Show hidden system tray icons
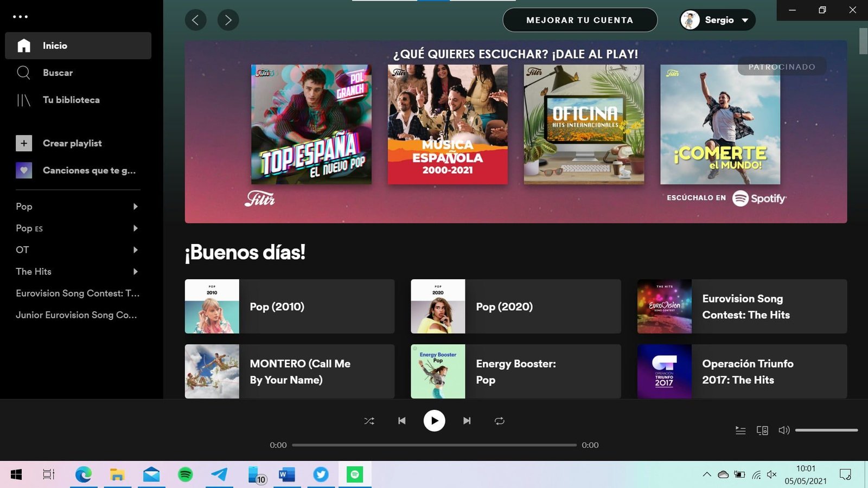 tap(707, 474)
